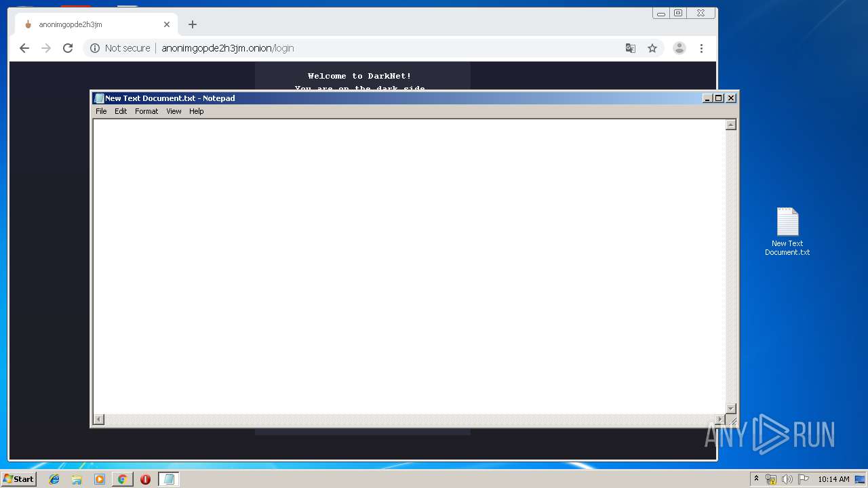The width and height of the screenshot is (868, 488).
Task: Show hidden system tray icons
Action: point(757,479)
